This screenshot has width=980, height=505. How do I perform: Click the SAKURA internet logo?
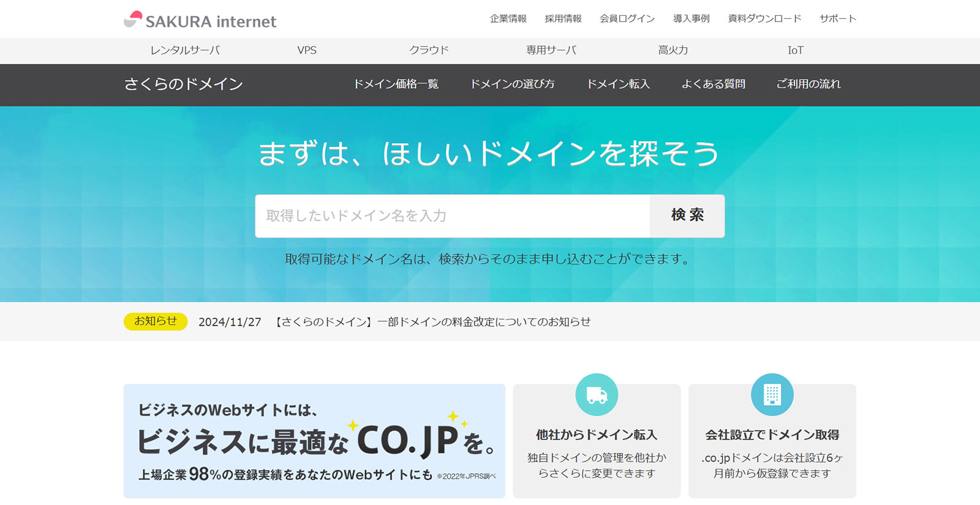click(200, 20)
